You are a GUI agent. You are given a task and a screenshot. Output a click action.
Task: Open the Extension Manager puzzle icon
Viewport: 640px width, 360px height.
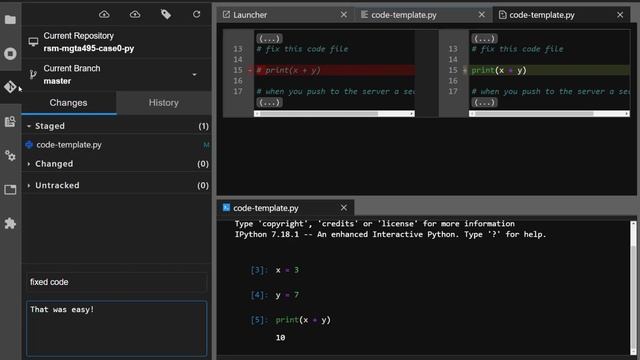(10, 223)
